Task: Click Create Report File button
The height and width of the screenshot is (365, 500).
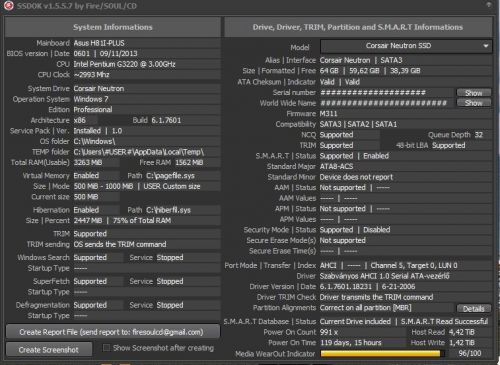Action: [x=113, y=332]
